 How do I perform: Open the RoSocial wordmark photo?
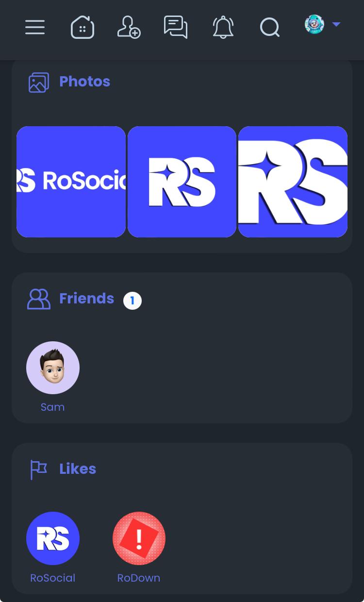71,182
